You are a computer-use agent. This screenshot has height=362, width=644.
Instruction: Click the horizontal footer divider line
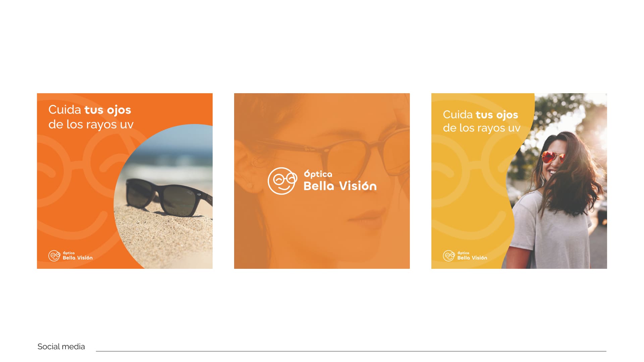tap(351, 351)
